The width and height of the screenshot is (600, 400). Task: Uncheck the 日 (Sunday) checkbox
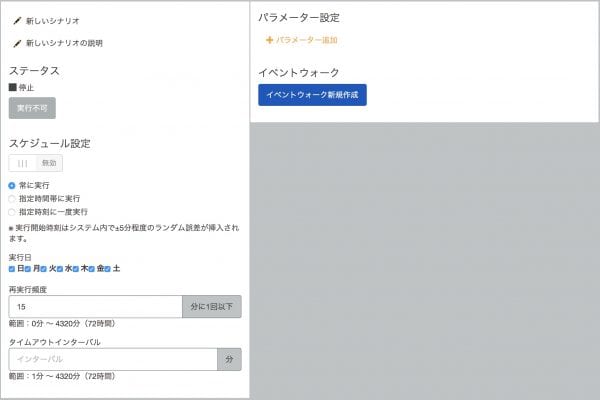[x=12, y=269]
